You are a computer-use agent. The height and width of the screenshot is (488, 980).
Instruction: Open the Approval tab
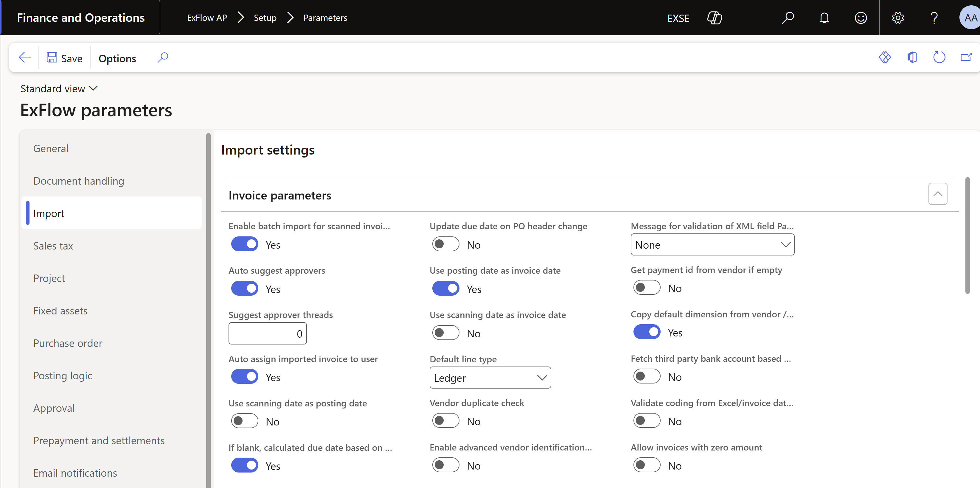point(112,408)
